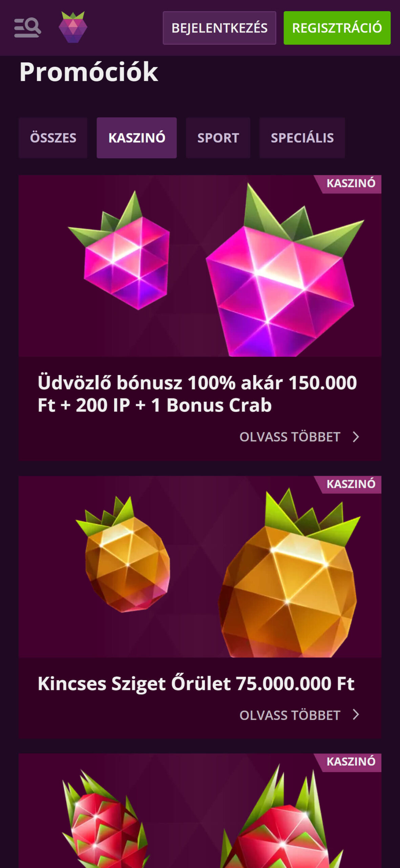Open the red dragon fruit promotion image
This screenshot has width=400, height=868.
[200, 811]
